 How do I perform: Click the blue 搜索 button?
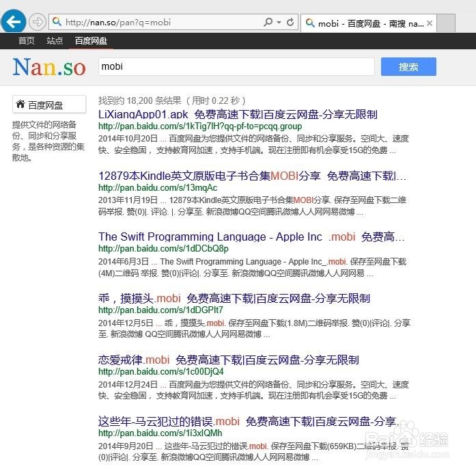click(408, 66)
